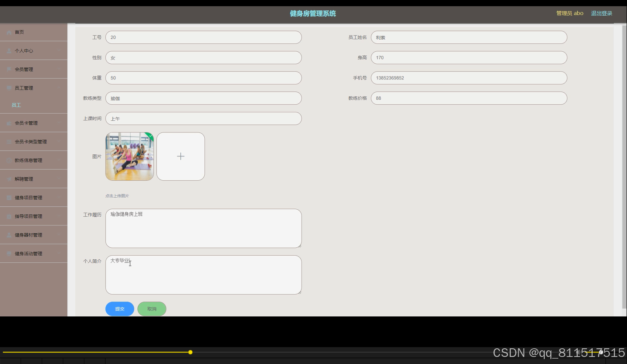Expand the 健身器材管理 chevron
The height and width of the screenshot is (364, 627).
tap(59, 235)
